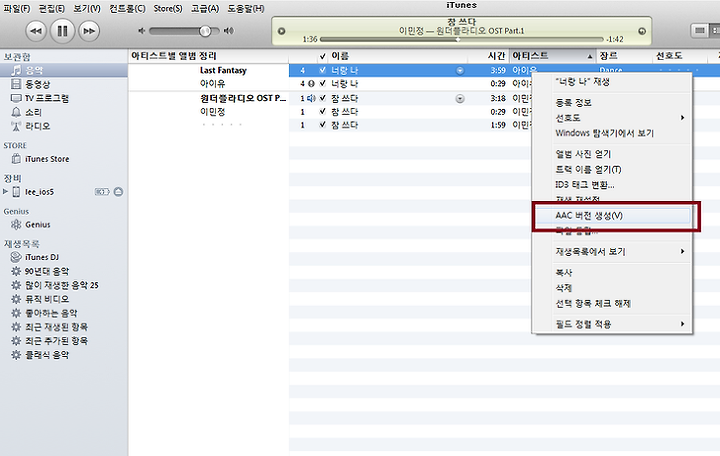
Task: Switch to list view button
Action: pyautogui.click(x=699, y=31)
